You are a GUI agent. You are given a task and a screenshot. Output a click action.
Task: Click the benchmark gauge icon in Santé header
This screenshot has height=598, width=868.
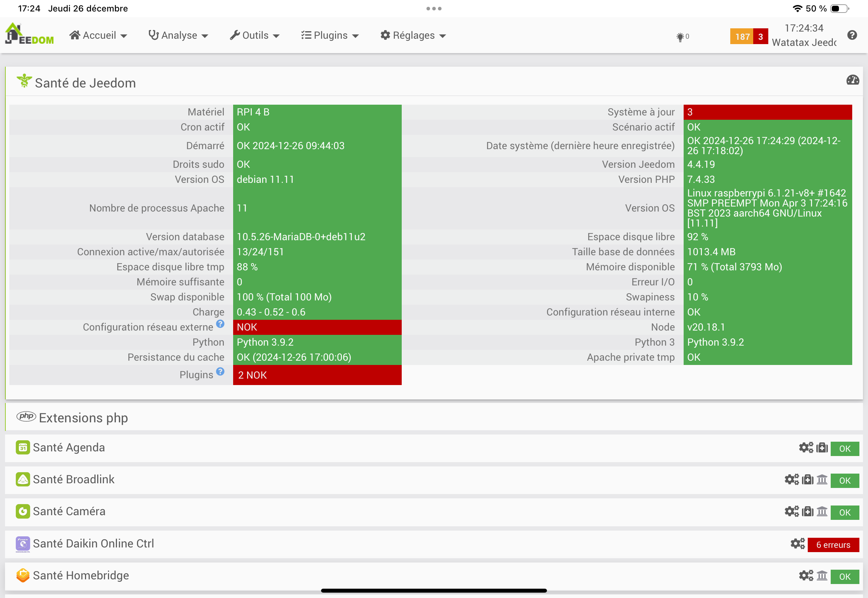(853, 80)
